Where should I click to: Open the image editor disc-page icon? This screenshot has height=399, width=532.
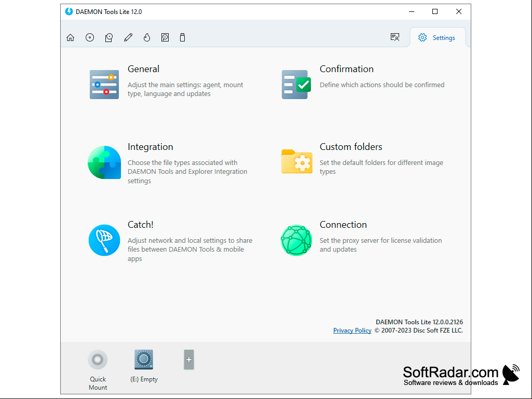pyautogui.click(x=109, y=37)
